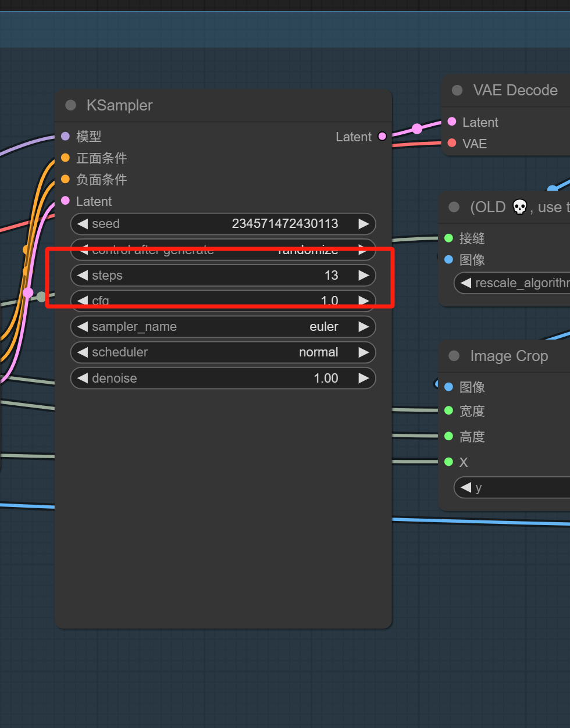Collapse the KSampler node using its gray dot
This screenshot has height=728, width=570.
tap(71, 105)
